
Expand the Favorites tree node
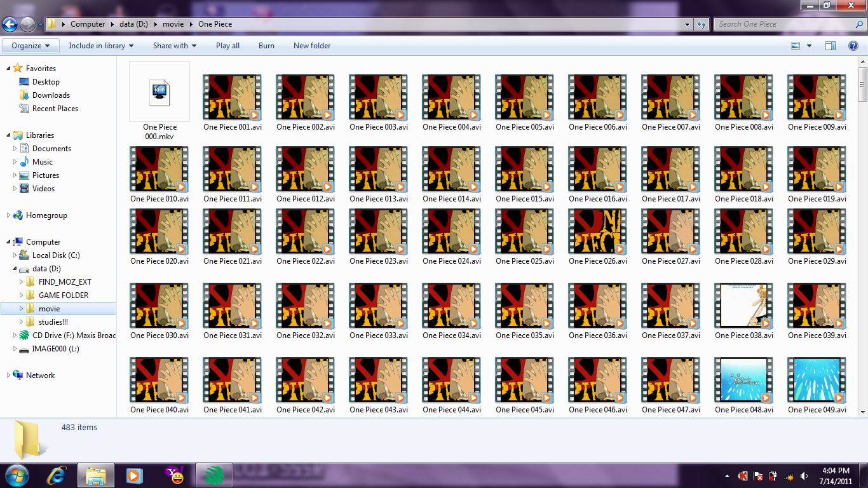click(x=8, y=68)
